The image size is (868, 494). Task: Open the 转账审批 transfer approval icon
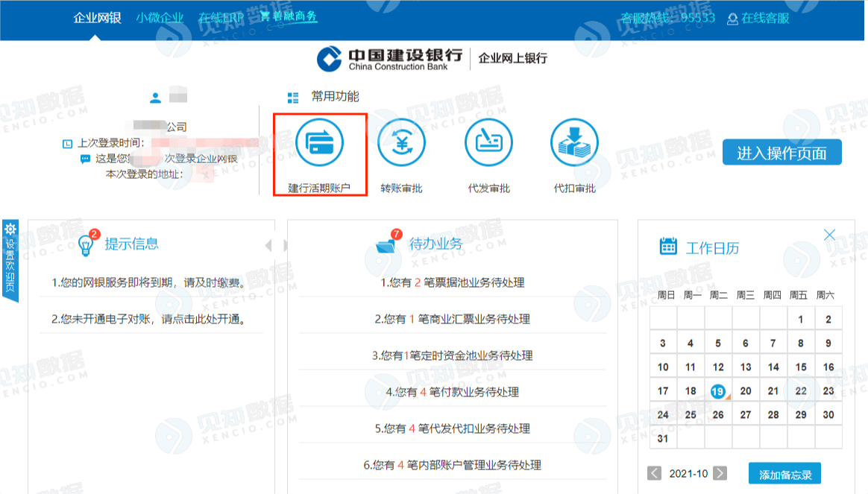[x=401, y=143]
